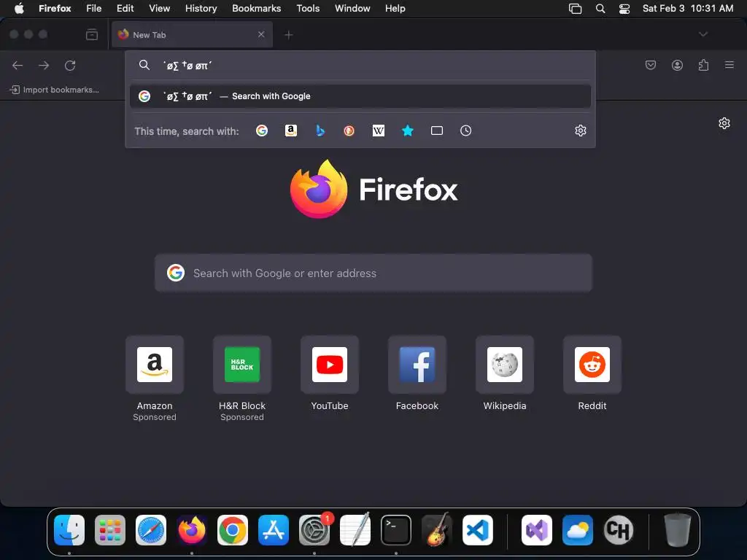Search this time with Amazon icon
747x560 pixels.
[291, 131]
